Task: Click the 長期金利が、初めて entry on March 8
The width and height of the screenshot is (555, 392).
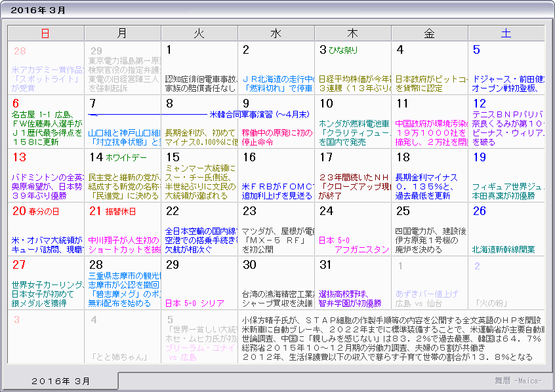Action: click(201, 137)
